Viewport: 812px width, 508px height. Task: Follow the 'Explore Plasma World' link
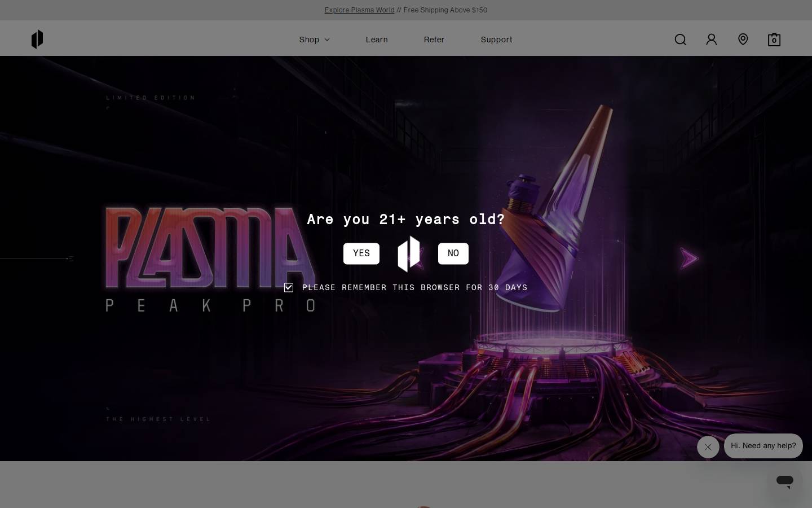(x=359, y=10)
